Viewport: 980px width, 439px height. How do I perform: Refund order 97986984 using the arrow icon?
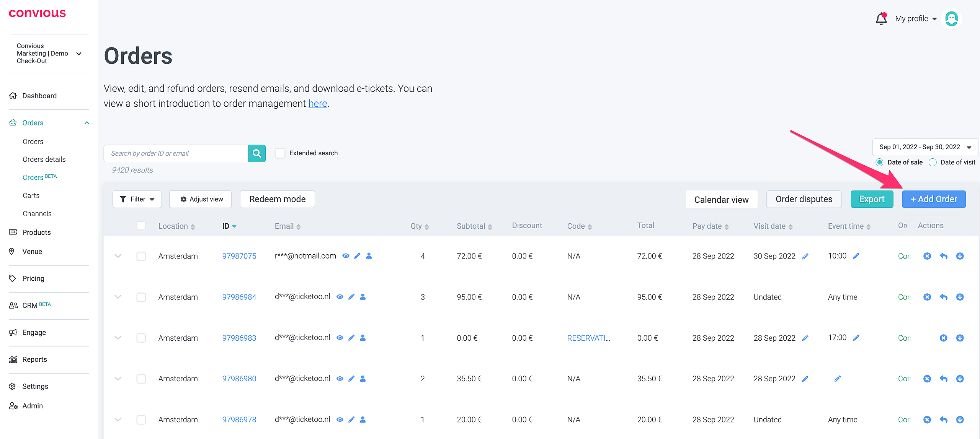(x=943, y=297)
